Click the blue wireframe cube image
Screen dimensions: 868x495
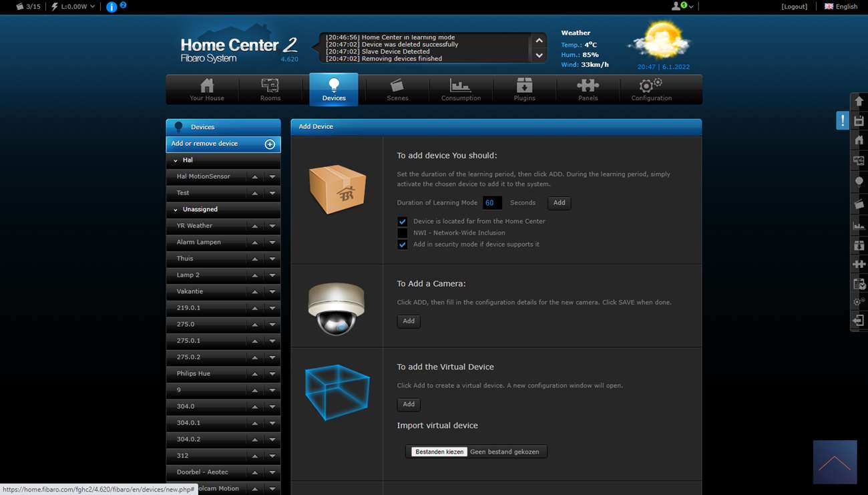pos(337,392)
